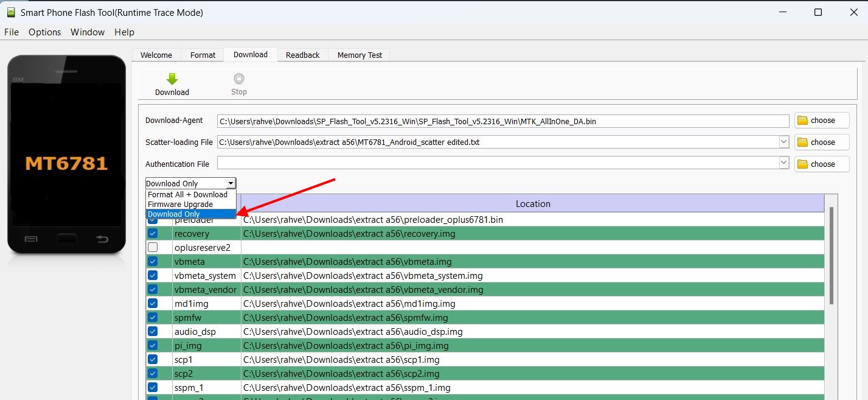Viewport: 868px width, 400px height.
Task: Open the Help menu
Action: tap(124, 32)
